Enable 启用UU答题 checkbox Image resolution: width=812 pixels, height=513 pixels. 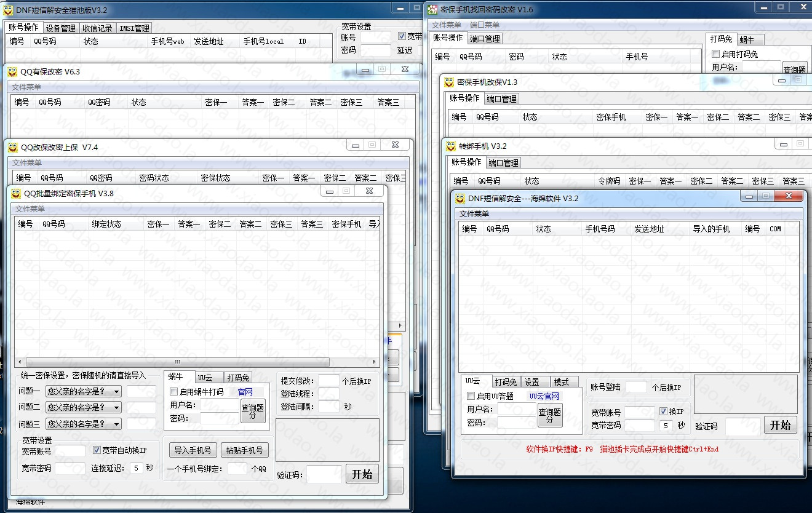pyautogui.click(x=471, y=396)
